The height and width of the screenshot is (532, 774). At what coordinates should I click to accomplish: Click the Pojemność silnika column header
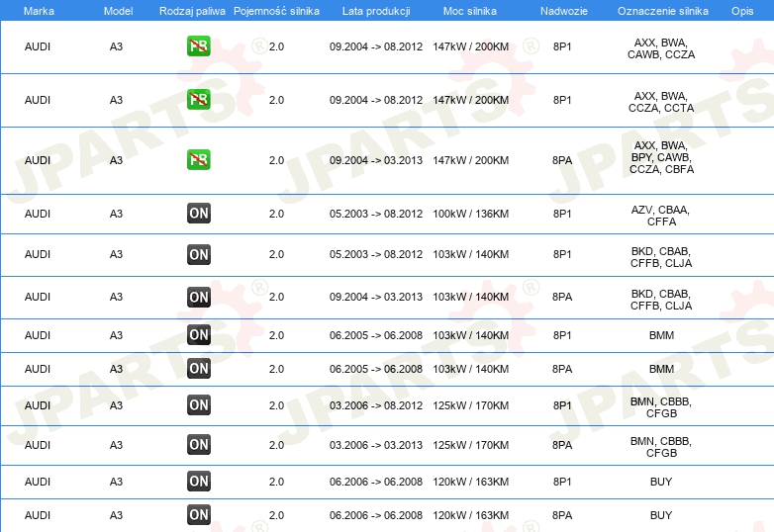pos(276,10)
